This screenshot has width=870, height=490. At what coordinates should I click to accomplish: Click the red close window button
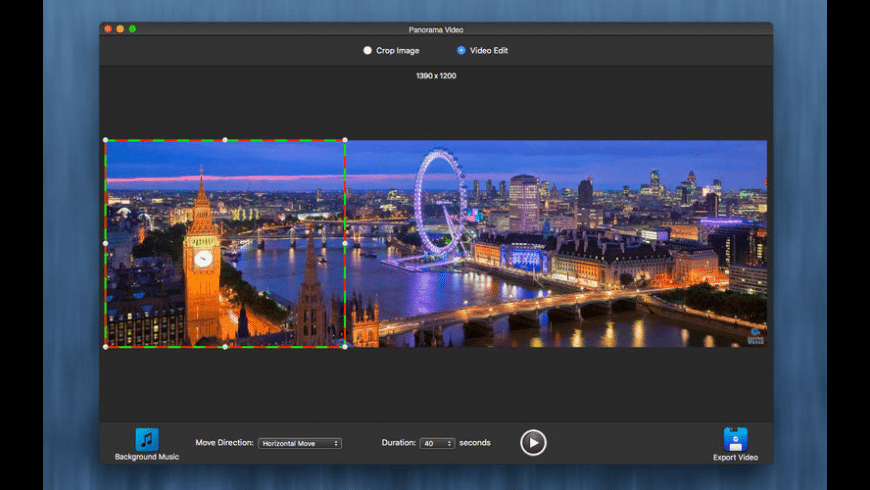(108, 29)
